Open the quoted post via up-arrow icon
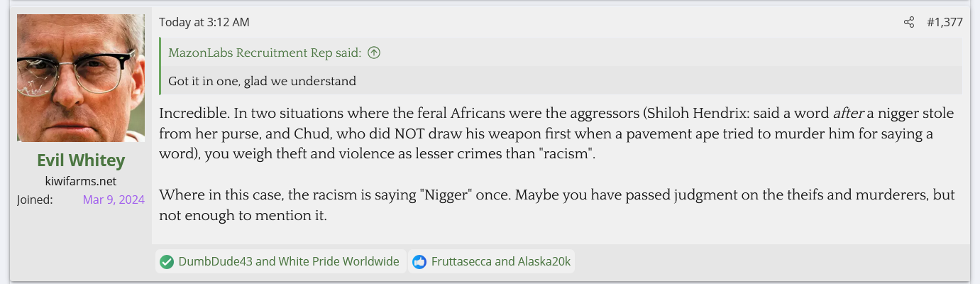980x284 pixels. (374, 53)
